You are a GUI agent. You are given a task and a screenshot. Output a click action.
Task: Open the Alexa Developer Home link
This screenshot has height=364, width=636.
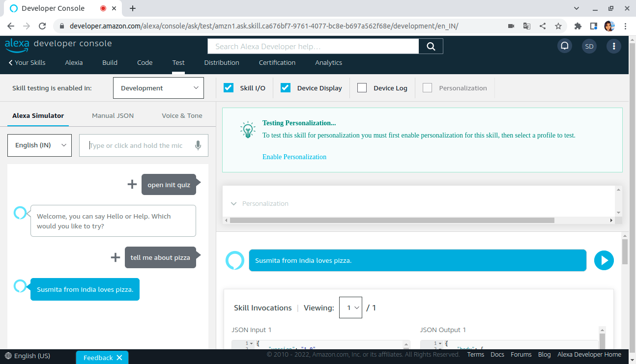(x=589, y=354)
